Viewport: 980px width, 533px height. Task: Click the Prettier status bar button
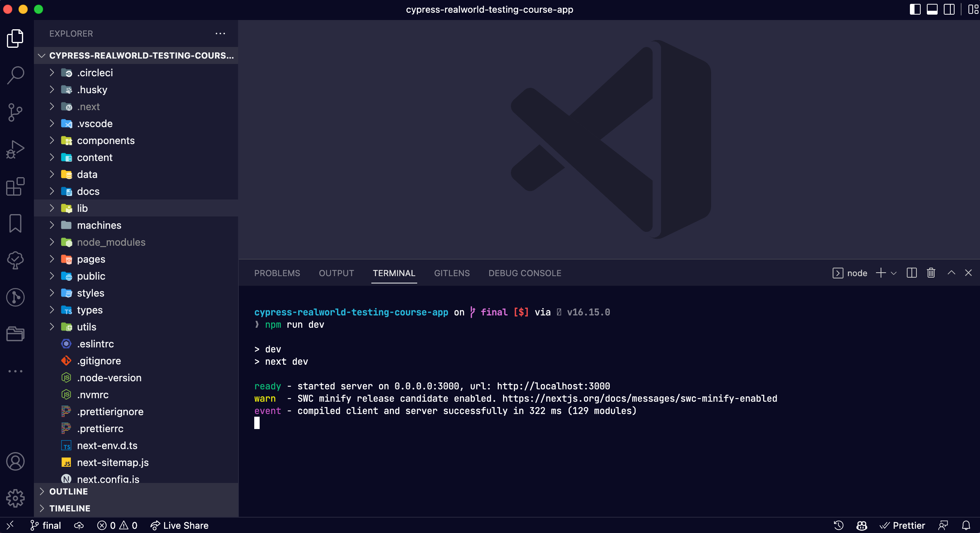903,525
